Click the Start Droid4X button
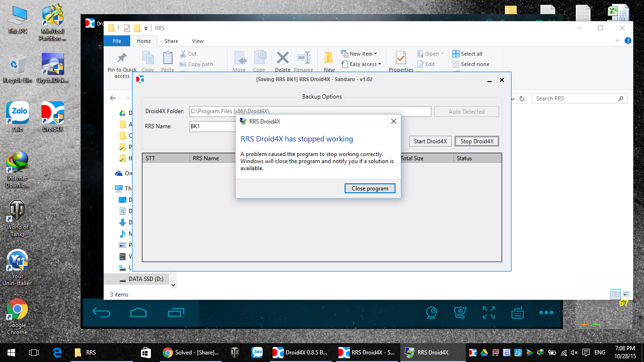The image size is (644, 362). (430, 141)
